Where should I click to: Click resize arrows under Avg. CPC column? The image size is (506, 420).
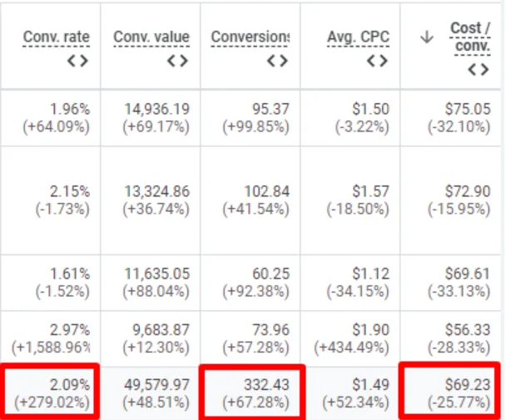point(377,60)
